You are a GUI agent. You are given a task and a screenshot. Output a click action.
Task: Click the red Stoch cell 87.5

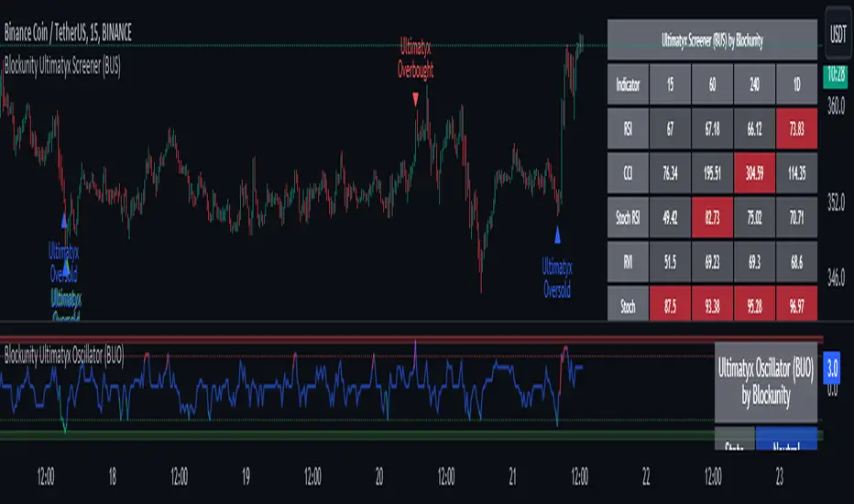tap(670, 303)
